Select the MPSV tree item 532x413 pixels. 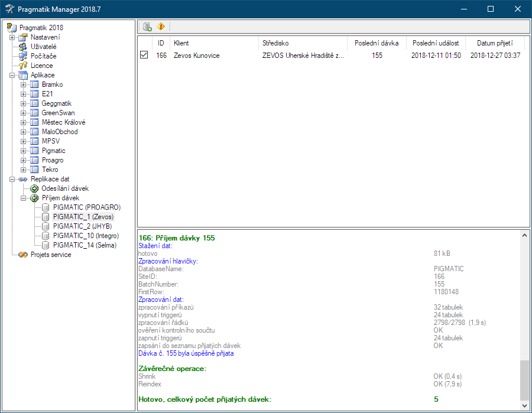coord(51,141)
